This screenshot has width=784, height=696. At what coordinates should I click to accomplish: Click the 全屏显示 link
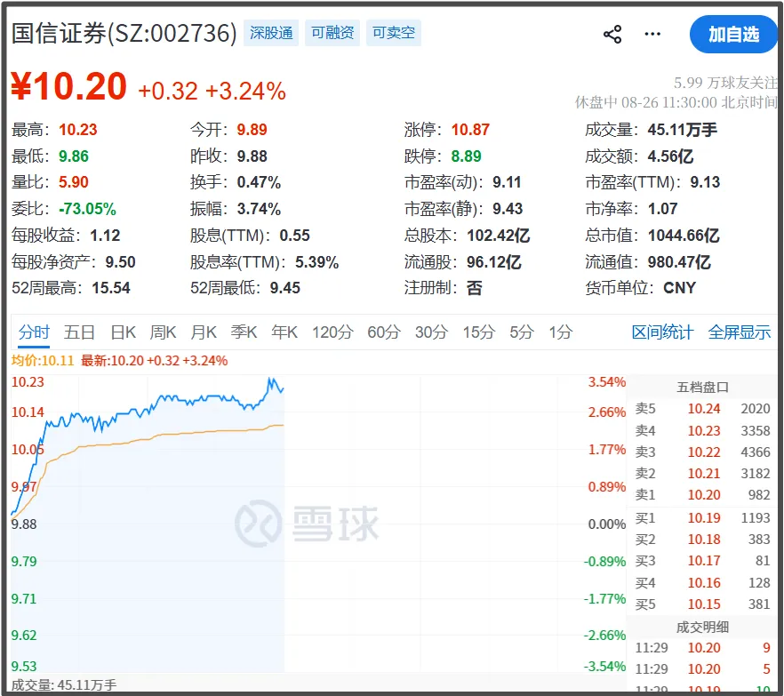click(x=740, y=332)
